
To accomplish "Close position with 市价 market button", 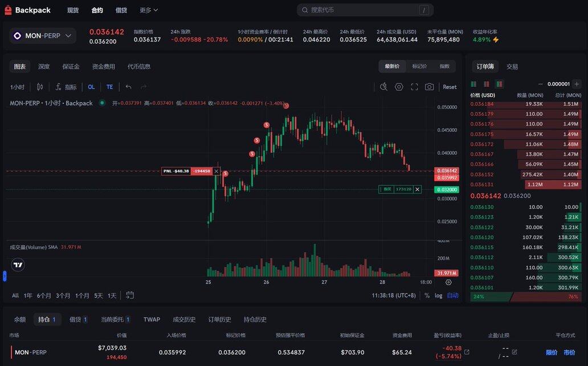I will pyautogui.click(x=569, y=352).
